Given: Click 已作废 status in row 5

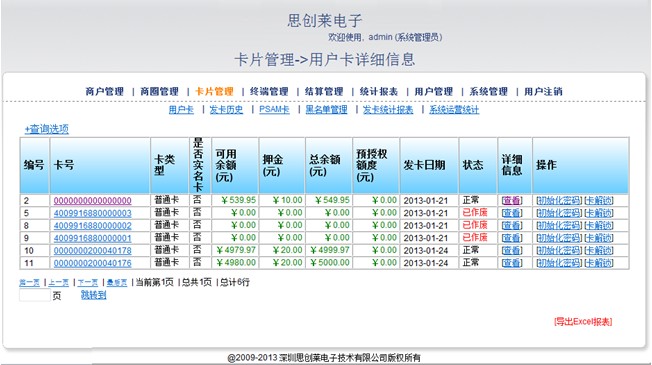Looking at the screenshot, I should coord(475,213).
